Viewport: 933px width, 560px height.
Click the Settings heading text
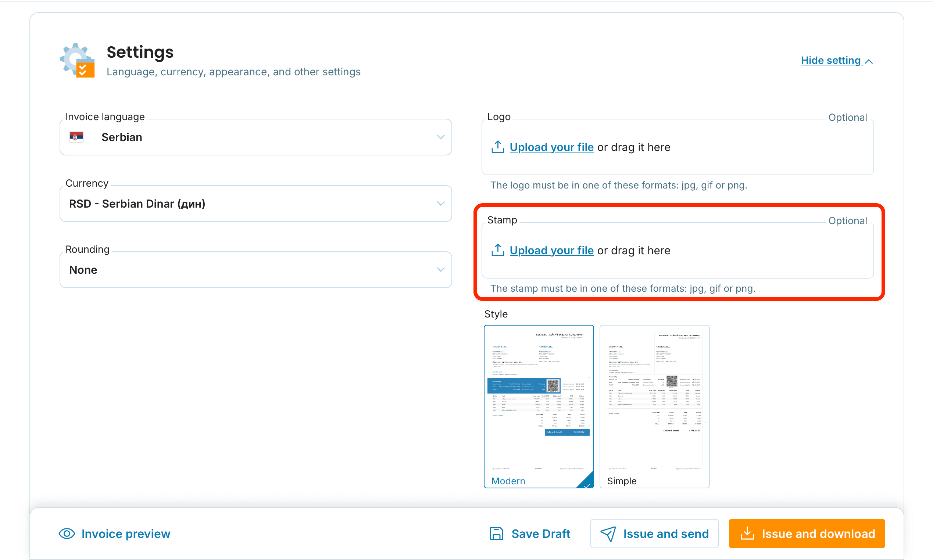[x=140, y=52]
